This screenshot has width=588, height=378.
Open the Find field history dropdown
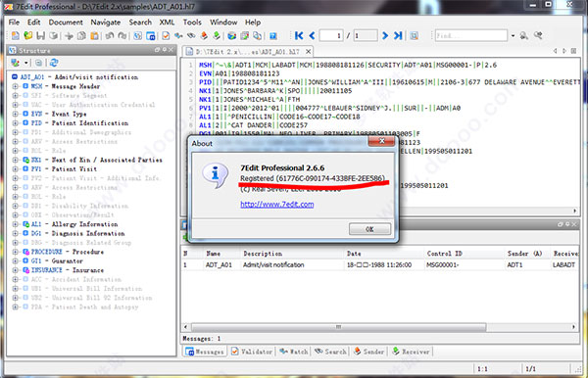pos(513,35)
